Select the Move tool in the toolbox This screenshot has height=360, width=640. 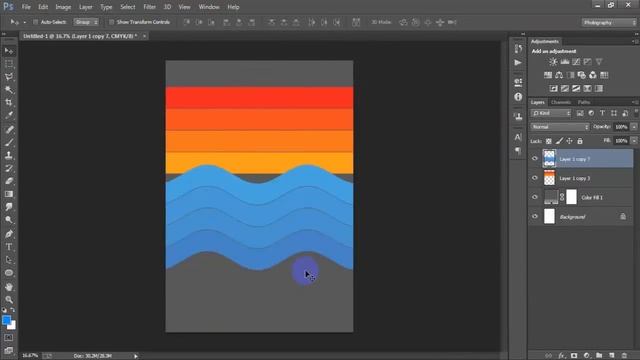pyautogui.click(x=9, y=51)
